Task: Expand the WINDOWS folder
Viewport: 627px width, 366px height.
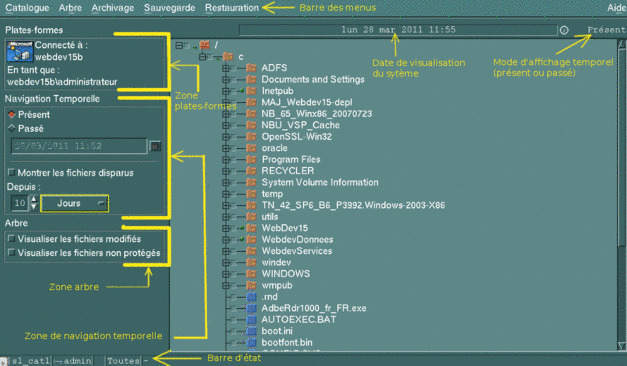Action: (x=226, y=274)
